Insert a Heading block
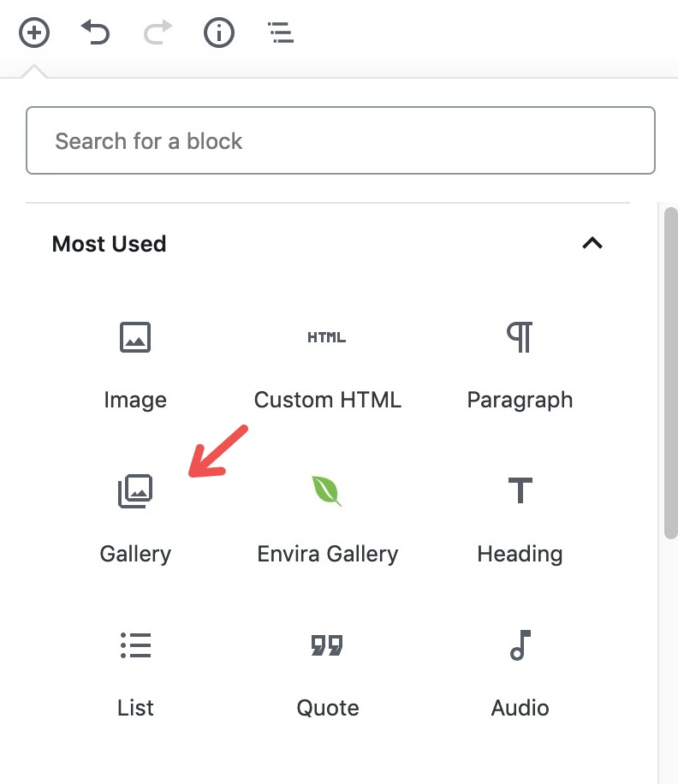This screenshot has height=784, width=678. coord(520,520)
